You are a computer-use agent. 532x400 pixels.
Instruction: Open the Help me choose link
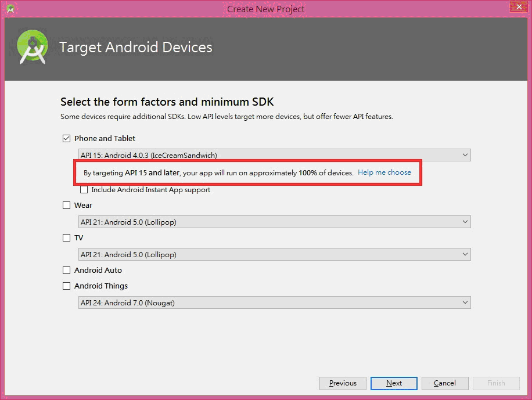pos(384,172)
